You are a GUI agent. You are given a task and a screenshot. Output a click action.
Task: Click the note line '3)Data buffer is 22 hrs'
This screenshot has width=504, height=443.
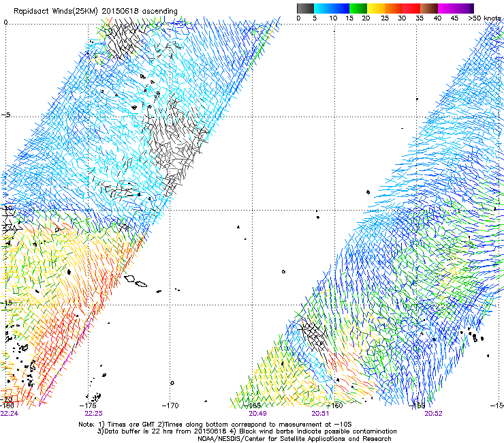click(247, 431)
